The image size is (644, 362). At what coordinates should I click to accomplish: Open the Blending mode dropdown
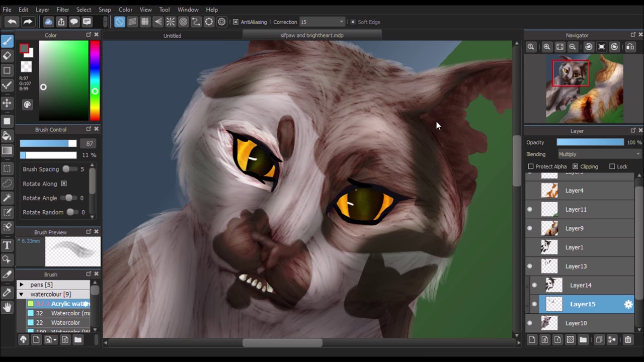pos(599,154)
